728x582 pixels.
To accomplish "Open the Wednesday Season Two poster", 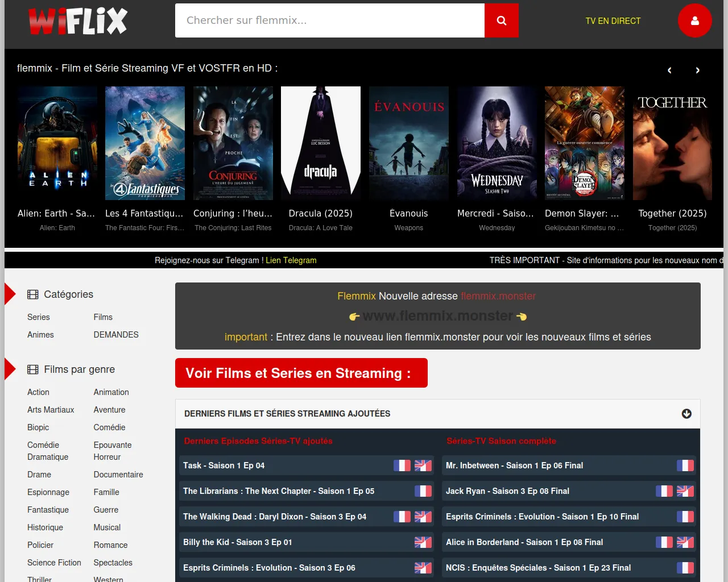I will pyautogui.click(x=497, y=143).
